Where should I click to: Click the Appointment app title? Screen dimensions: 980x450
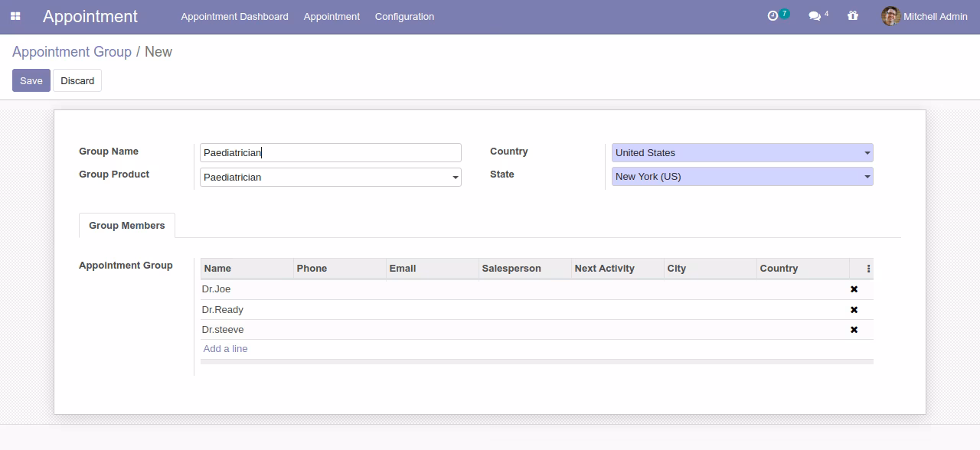click(90, 16)
